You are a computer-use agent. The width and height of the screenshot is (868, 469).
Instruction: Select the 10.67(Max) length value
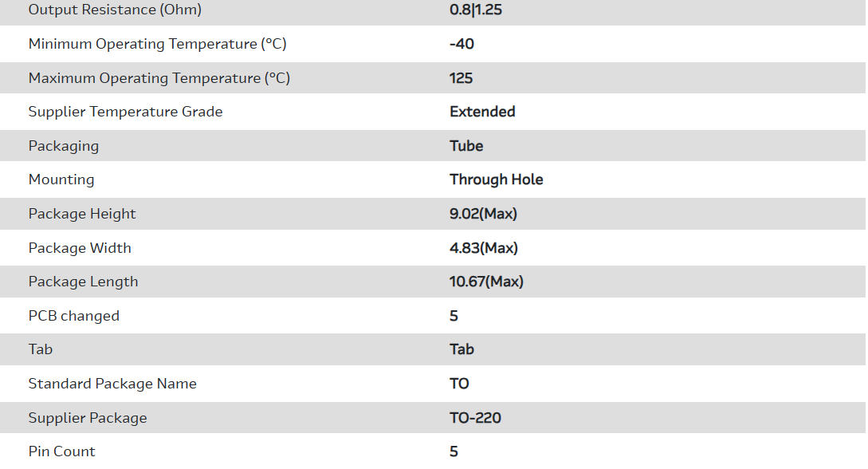click(486, 282)
